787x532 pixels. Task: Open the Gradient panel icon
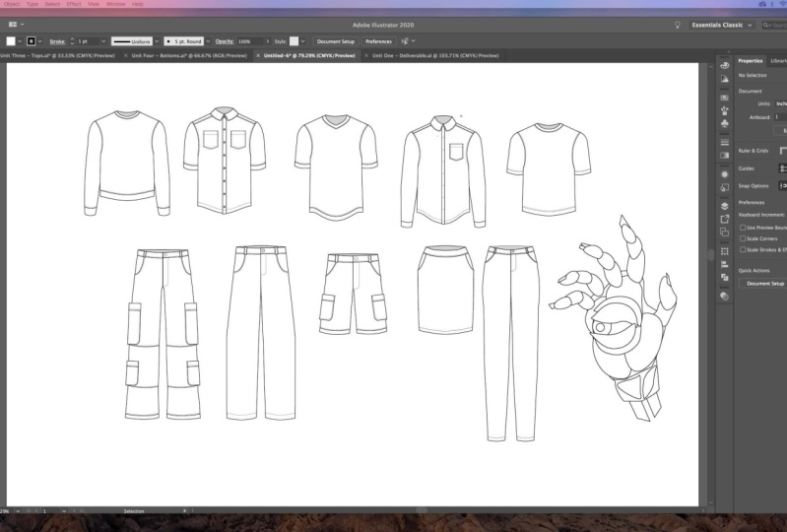click(x=724, y=156)
